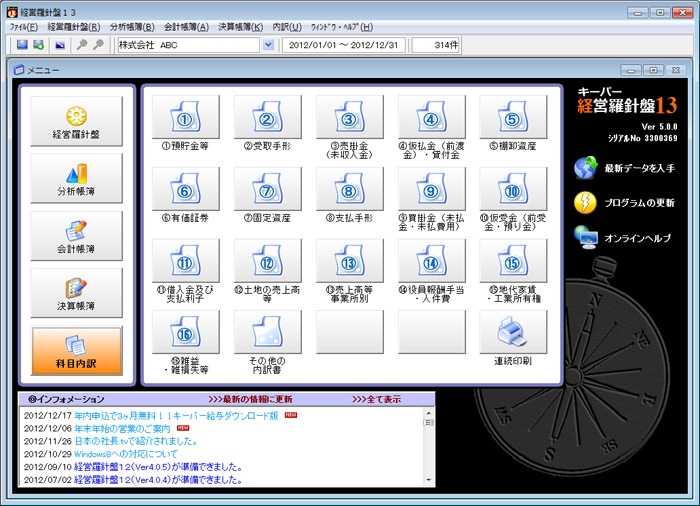Open ⑫土地の売上高等 breakdown
The image size is (700, 506).
point(267,261)
